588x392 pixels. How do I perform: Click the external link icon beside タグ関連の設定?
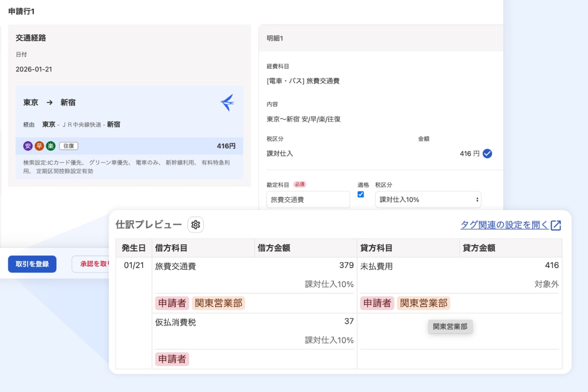tap(556, 225)
